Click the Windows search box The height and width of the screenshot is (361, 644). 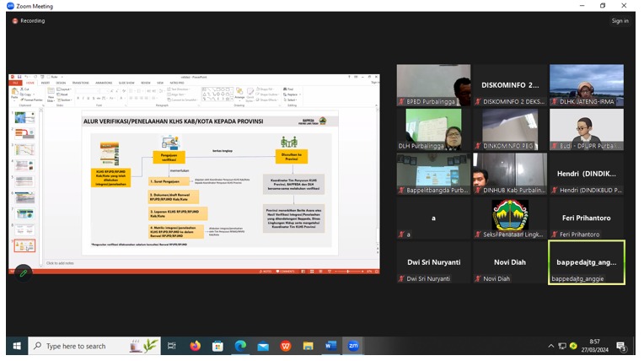click(x=84, y=346)
